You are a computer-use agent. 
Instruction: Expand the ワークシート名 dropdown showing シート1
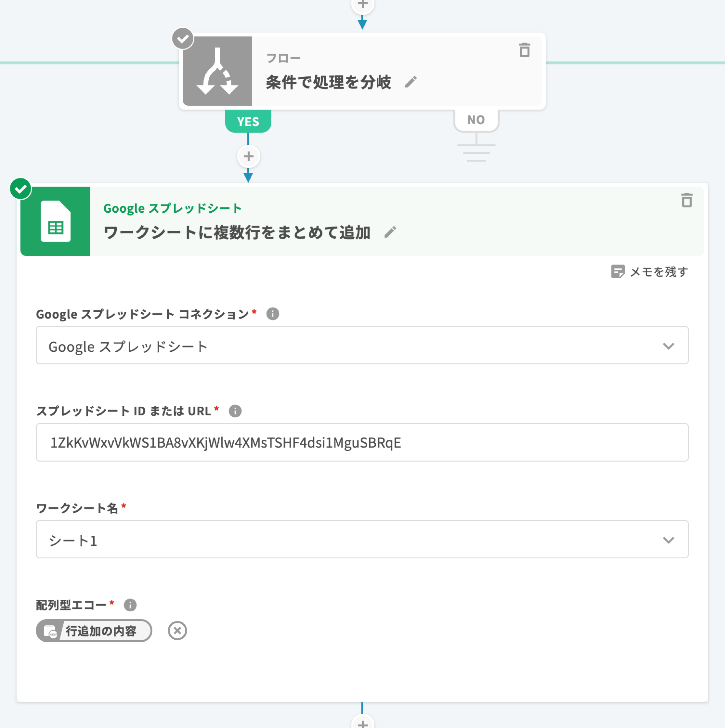click(362, 539)
